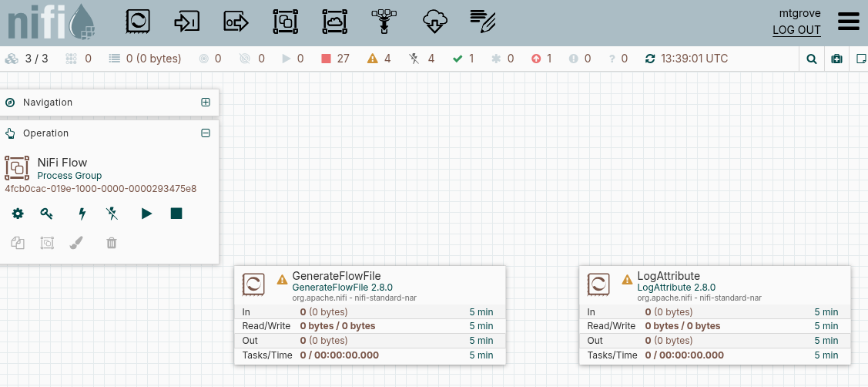The width and height of the screenshot is (868, 387).
Task: Click the disabled components count 4
Action: [x=422, y=59]
